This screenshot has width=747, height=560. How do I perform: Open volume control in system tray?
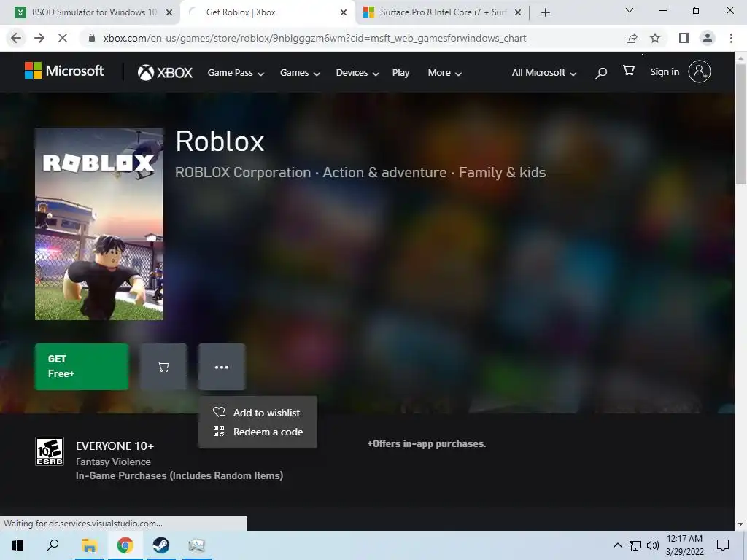653,545
